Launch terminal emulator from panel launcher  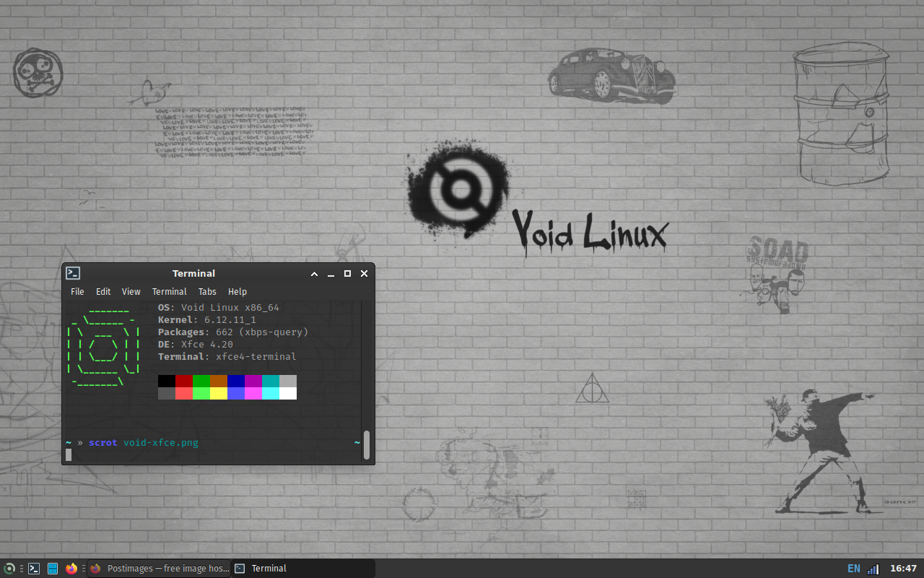34,569
